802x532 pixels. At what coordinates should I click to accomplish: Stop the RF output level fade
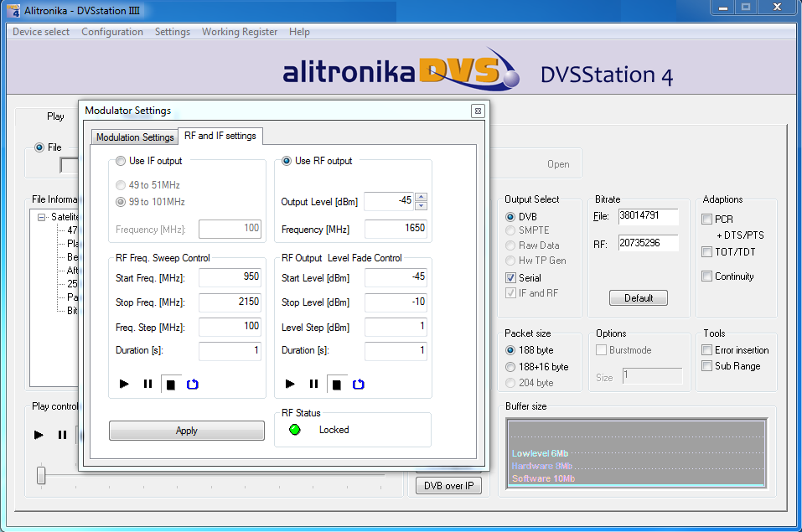point(336,385)
